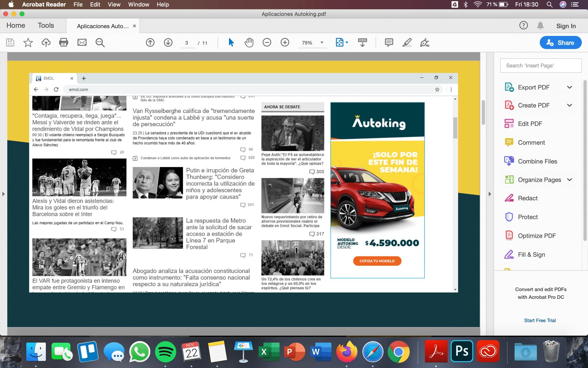Open the Window menu

tap(138, 4)
